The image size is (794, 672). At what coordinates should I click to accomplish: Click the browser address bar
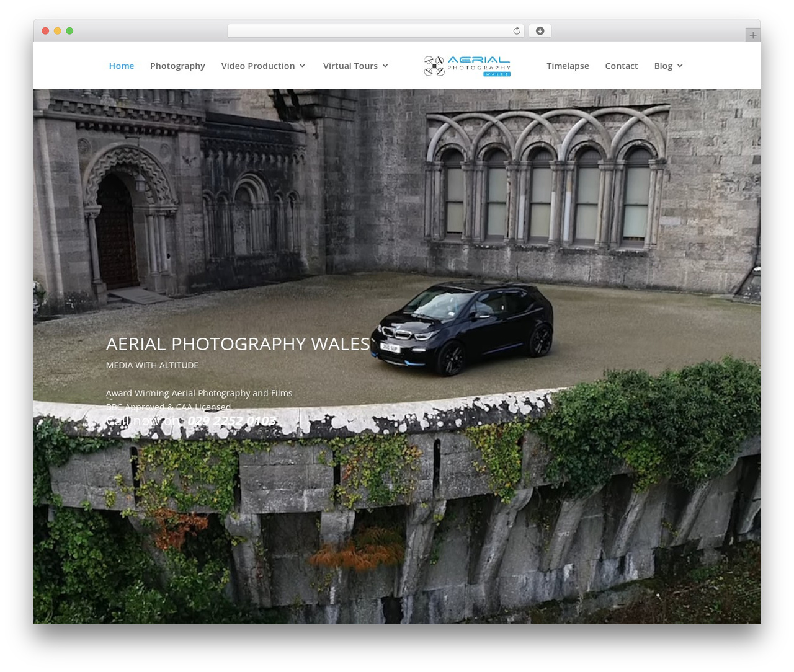[x=376, y=31]
